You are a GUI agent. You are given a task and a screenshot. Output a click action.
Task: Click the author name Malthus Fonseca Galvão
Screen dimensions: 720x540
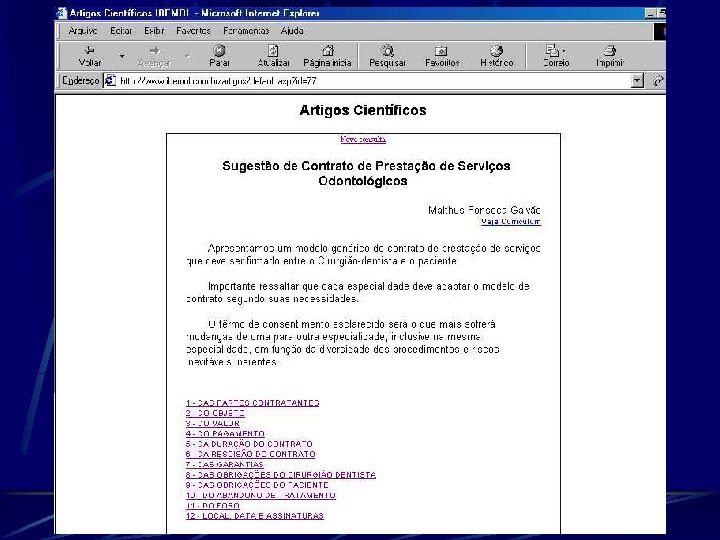[484, 210]
